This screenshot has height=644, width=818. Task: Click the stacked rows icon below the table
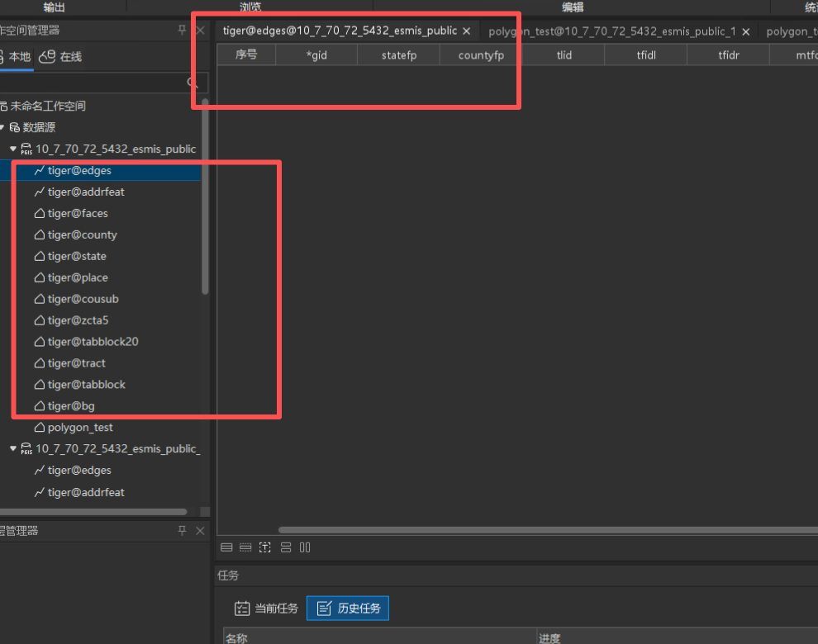[286, 547]
